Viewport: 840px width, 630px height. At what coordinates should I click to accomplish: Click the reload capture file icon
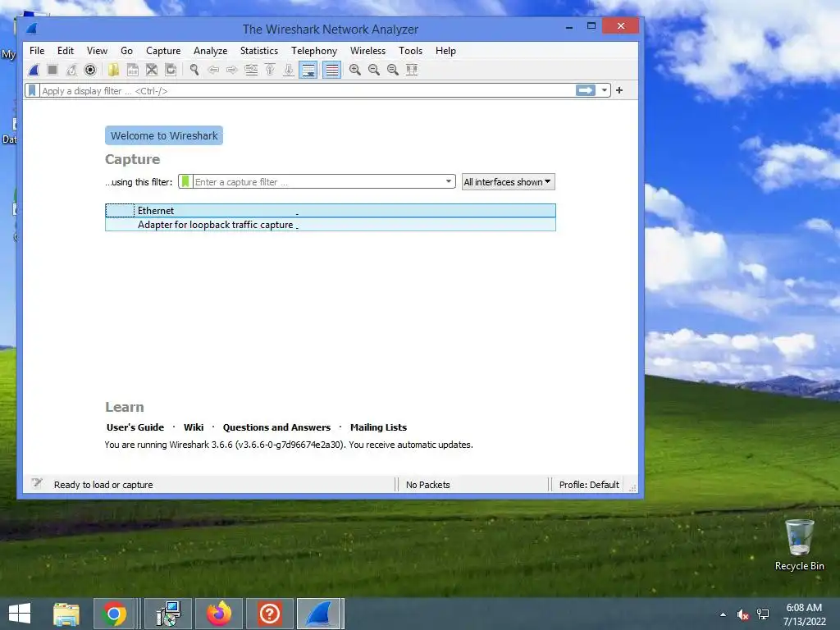(171, 70)
